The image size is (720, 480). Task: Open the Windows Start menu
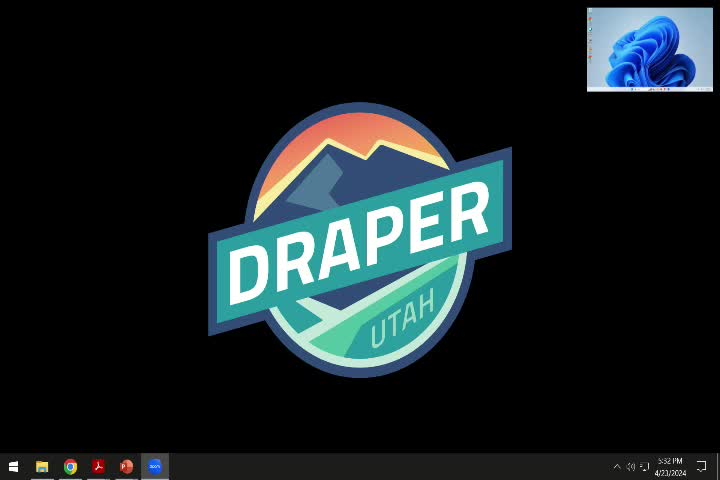click(x=13, y=467)
